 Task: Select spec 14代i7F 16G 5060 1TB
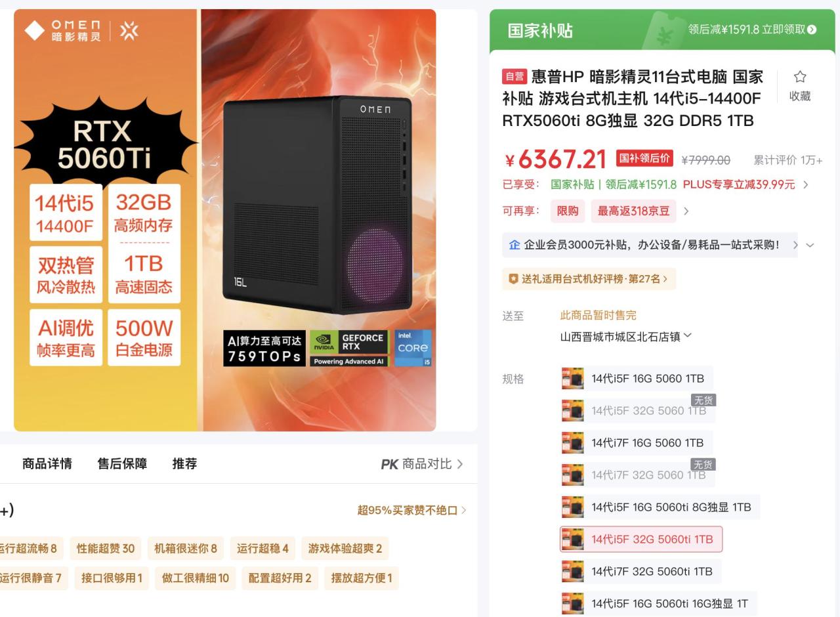tap(636, 442)
